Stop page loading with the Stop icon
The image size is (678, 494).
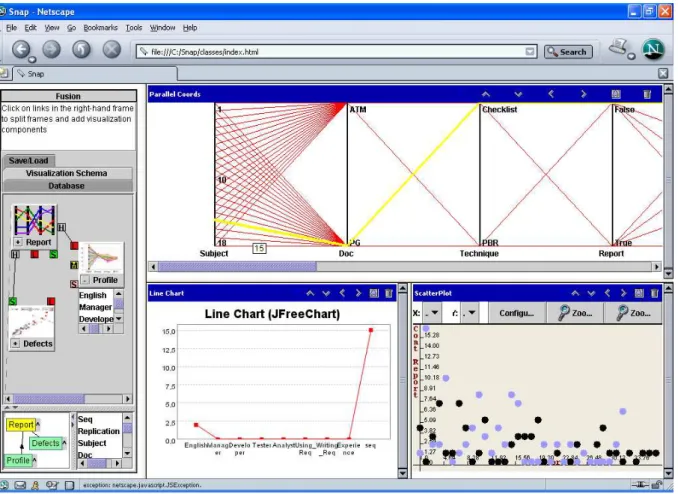pyautogui.click(x=112, y=49)
